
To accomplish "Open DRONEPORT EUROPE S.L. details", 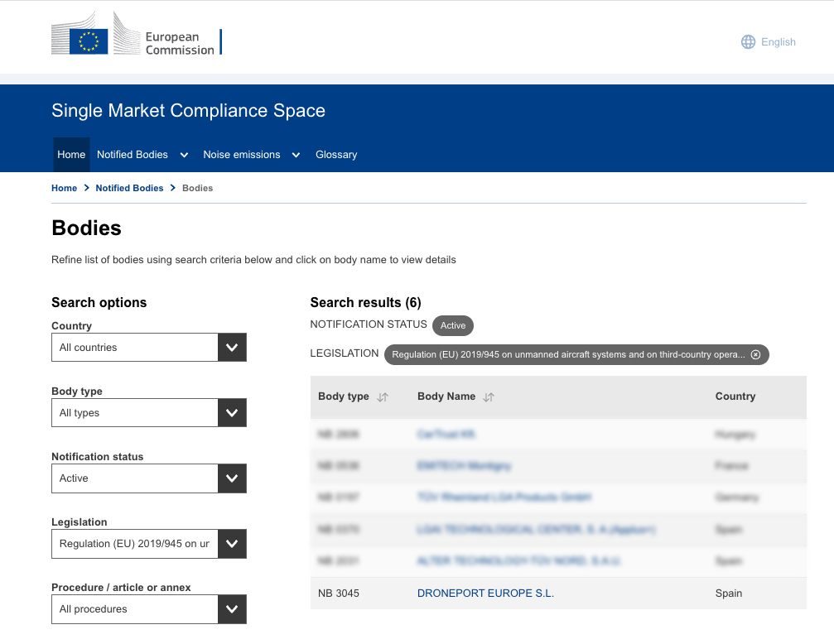I will coord(485,593).
